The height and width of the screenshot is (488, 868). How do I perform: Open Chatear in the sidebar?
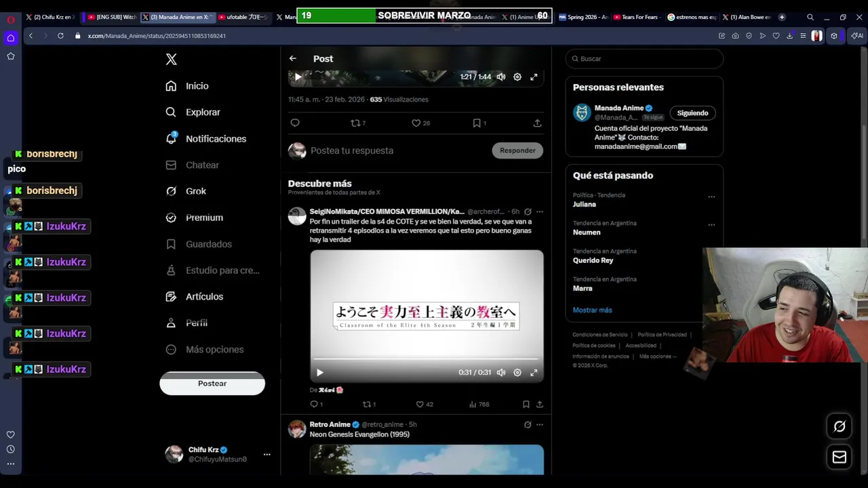point(193,165)
